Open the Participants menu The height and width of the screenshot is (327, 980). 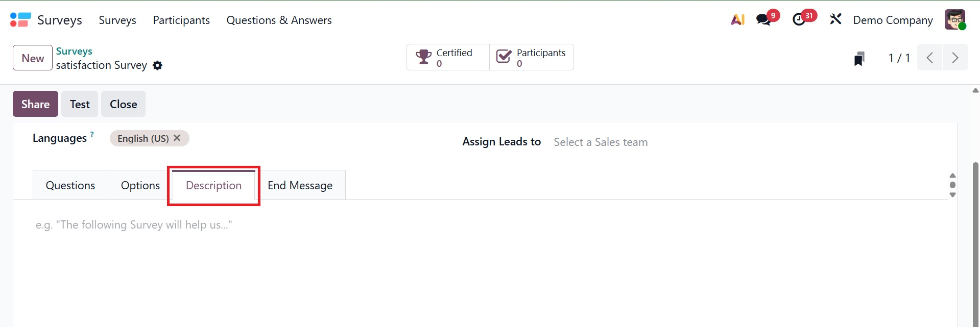click(x=181, y=20)
